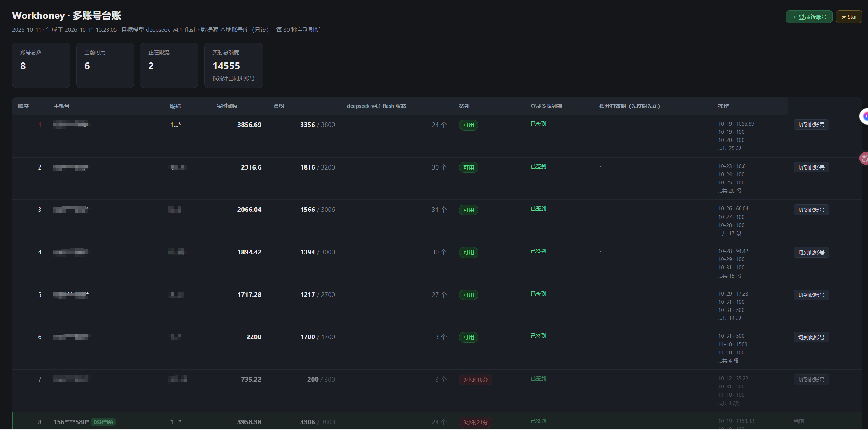The width and height of the screenshot is (868, 430).
Task: Click the phone number 156****580*
Action: [x=71, y=422]
